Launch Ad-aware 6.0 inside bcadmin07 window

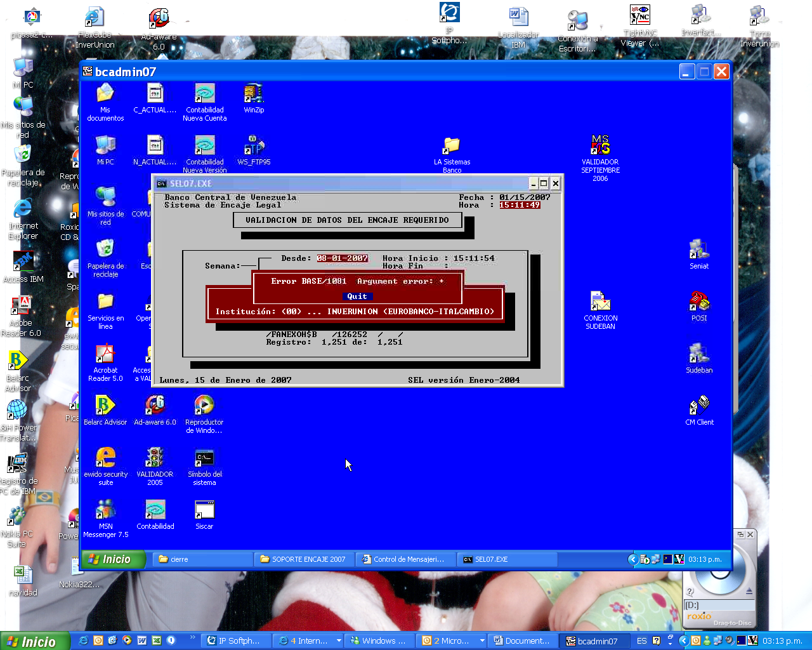coord(155,411)
